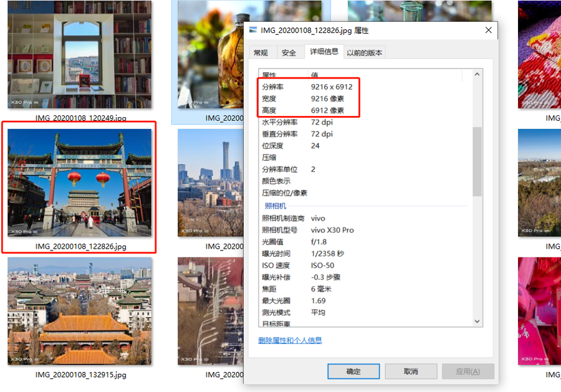The height and width of the screenshot is (392, 561).
Task: Select the palace rooftops photo thumbnail
Action: (79, 312)
